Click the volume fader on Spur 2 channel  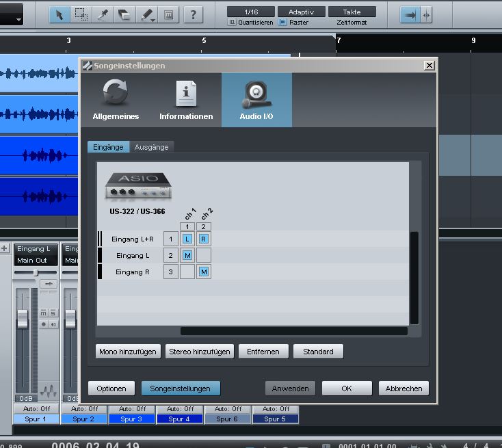tap(70, 319)
